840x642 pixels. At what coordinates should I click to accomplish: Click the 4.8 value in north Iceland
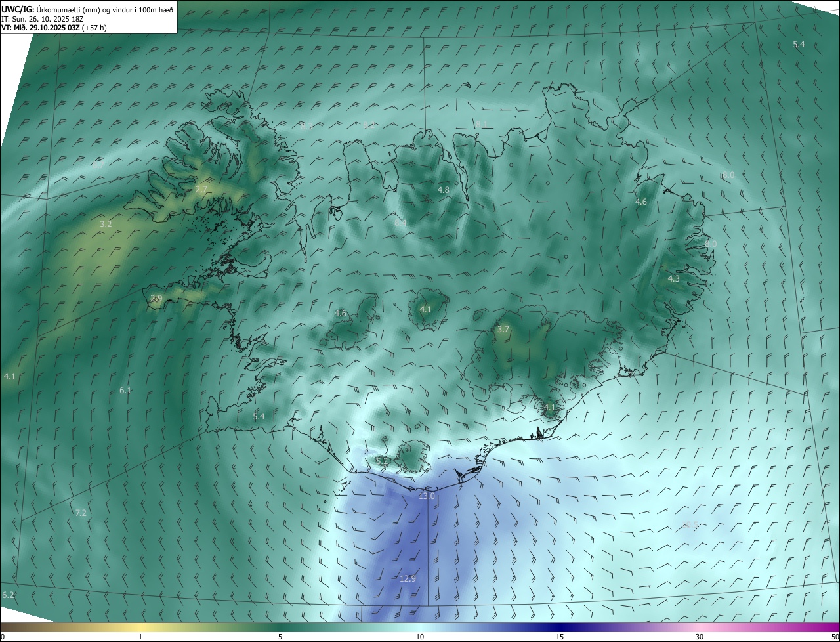coord(444,190)
